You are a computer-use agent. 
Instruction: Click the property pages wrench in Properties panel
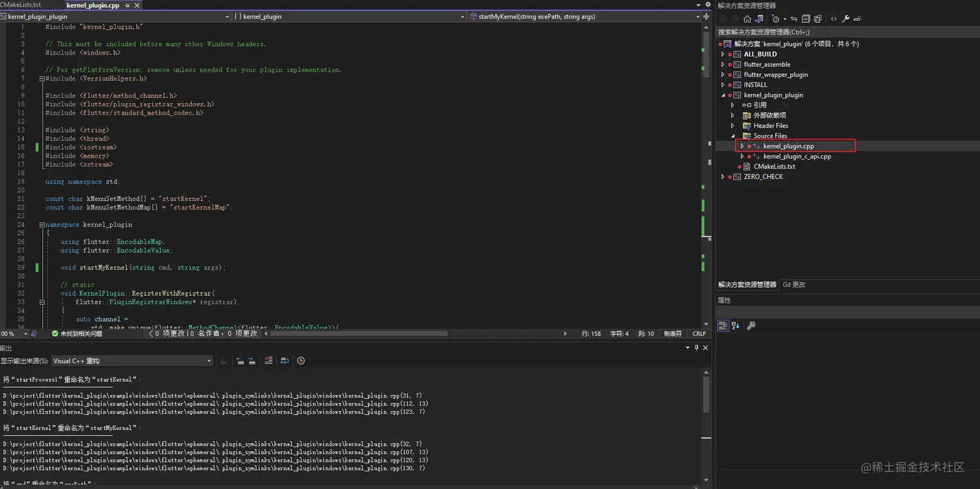pyautogui.click(x=751, y=326)
